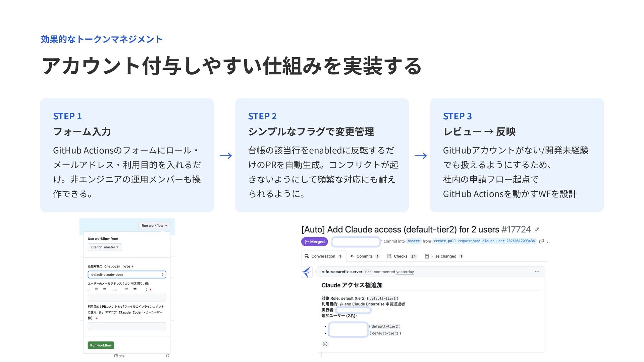Open the Commits tab
The height and width of the screenshot is (362, 644).
coord(365,256)
